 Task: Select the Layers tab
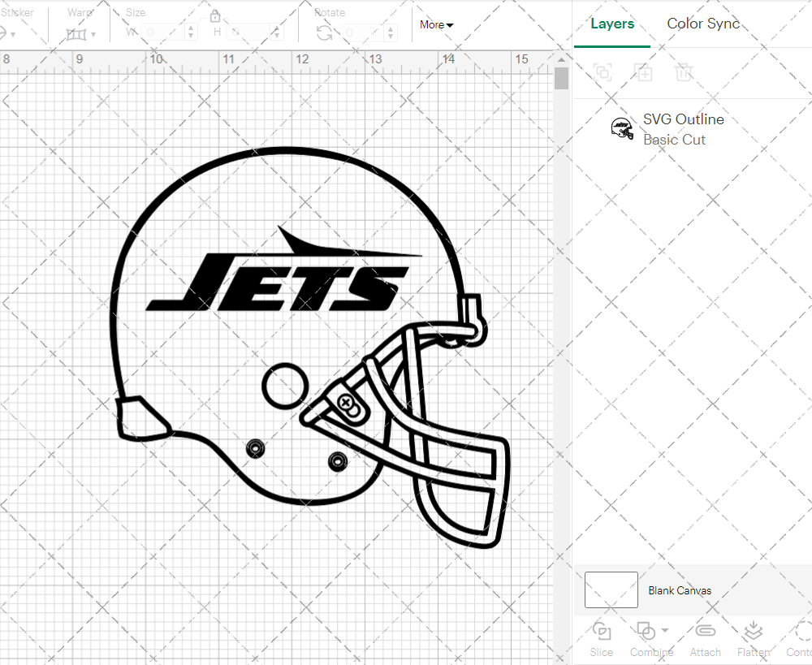coord(612,24)
